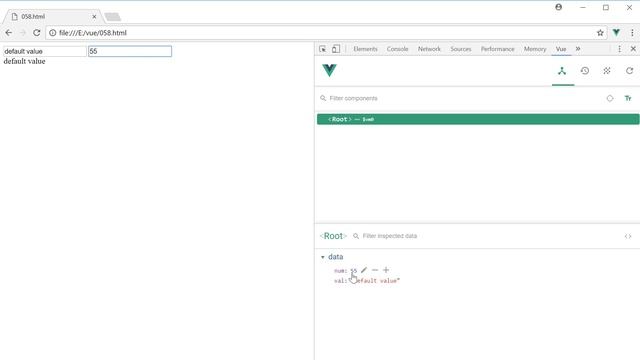Switch to the Sources tab
640x360 pixels.
[x=460, y=49]
